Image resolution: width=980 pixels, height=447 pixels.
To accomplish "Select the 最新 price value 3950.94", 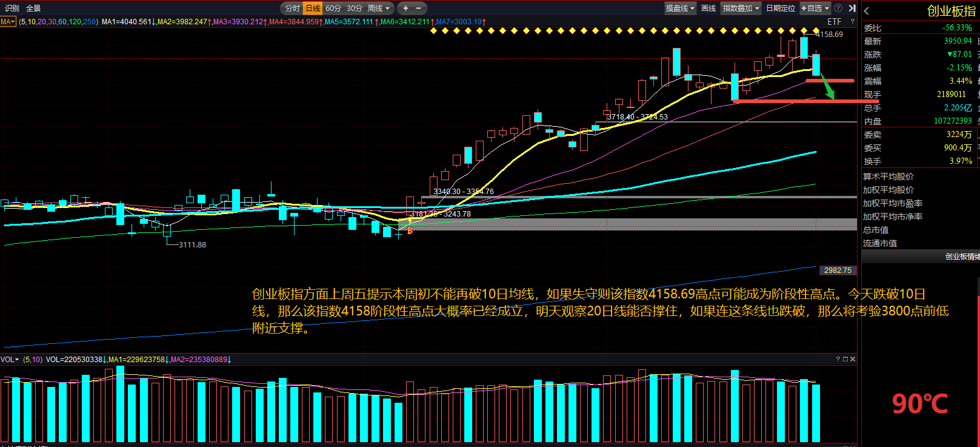I will [958, 41].
